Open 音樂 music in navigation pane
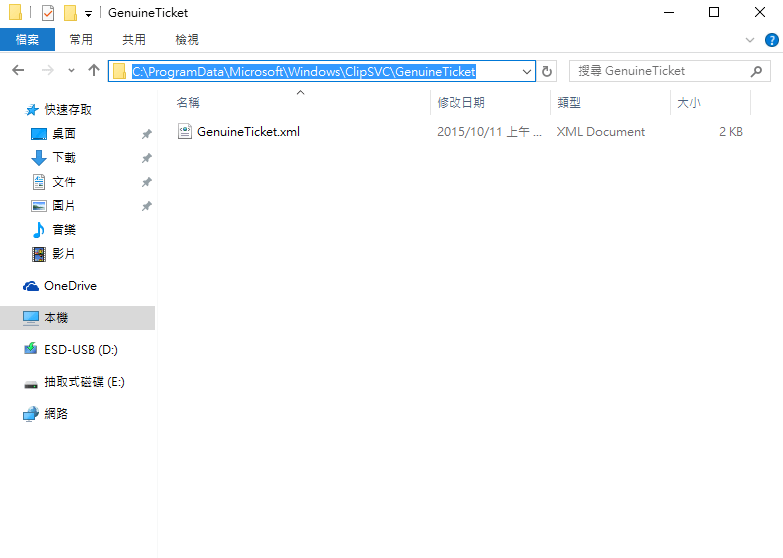Image resolution: width=783 pixels, height=558 pixels. pyautogui.click(x=64, y=230)
